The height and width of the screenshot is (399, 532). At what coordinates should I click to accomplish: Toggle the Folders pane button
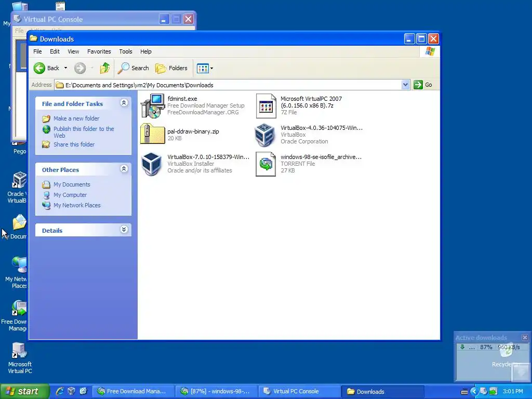click(171, 68)
